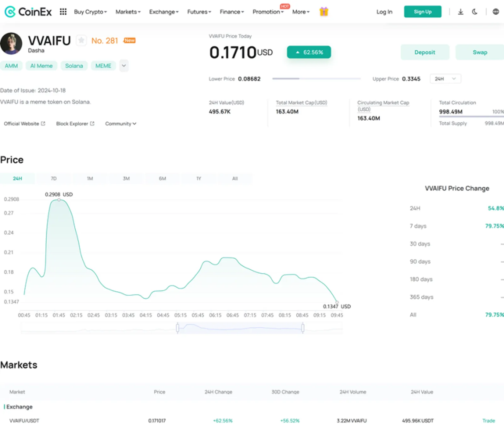The height and width of the screenshot is (435, 504).
Task: Click the 62.56% price change badge
Action: coord(309,52)
